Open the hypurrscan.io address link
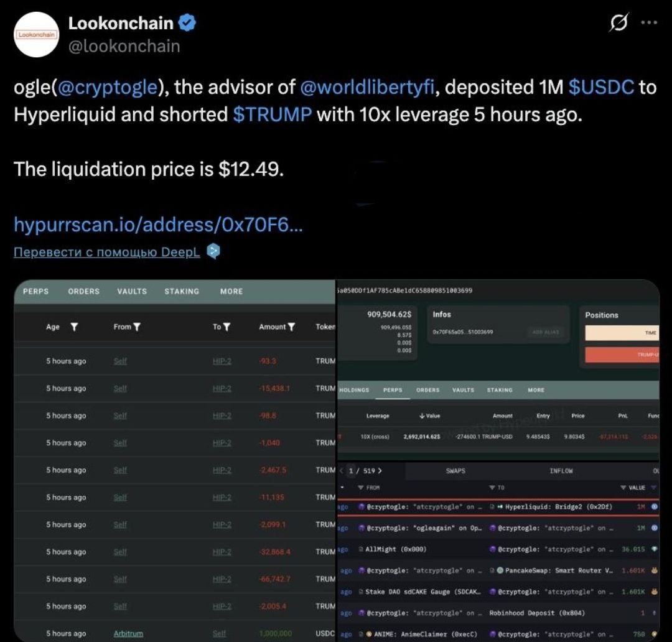 [158, 224]
